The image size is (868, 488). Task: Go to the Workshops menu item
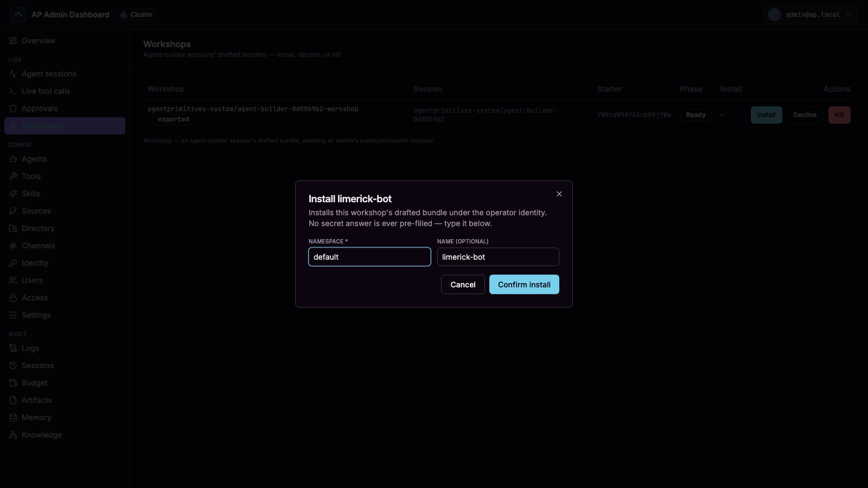tap(65, 126)
